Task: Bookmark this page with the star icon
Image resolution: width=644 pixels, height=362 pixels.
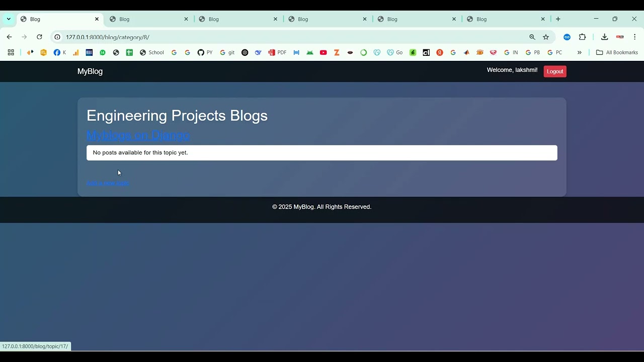Action: pos(546,37)
